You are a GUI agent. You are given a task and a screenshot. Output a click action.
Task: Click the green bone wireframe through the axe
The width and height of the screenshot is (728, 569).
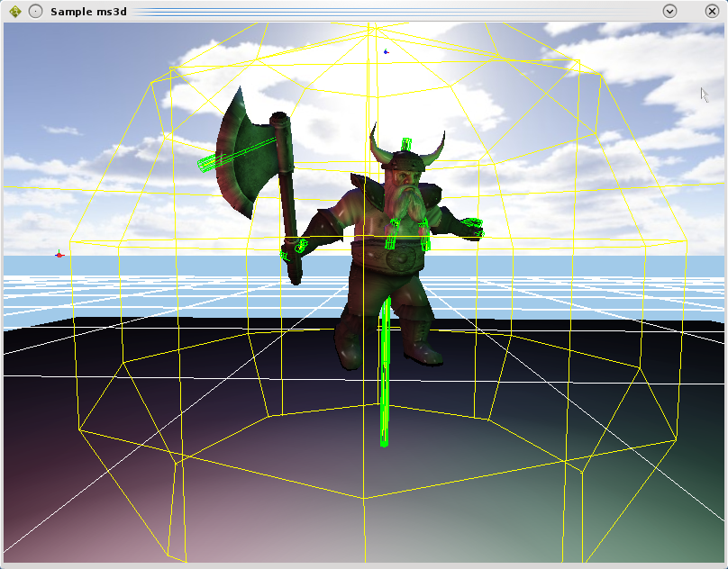click(x=237, y=155)
